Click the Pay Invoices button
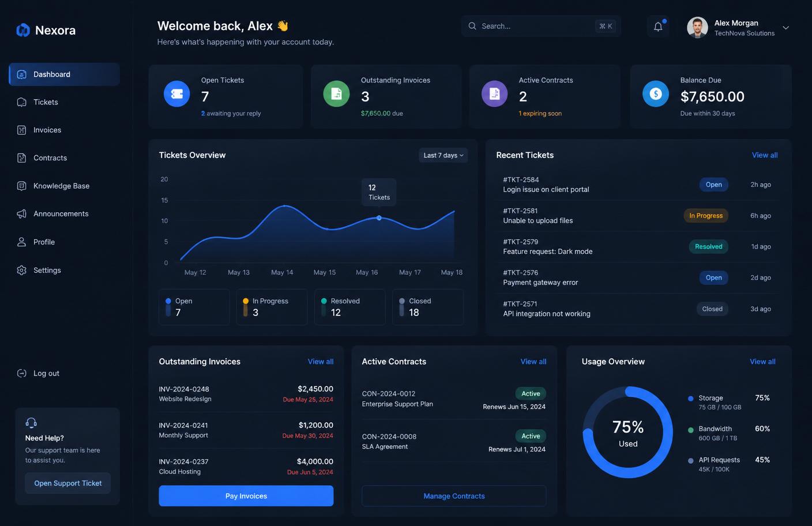The height and width of the screenshot is (526, 812). click(x=246, y=496)
